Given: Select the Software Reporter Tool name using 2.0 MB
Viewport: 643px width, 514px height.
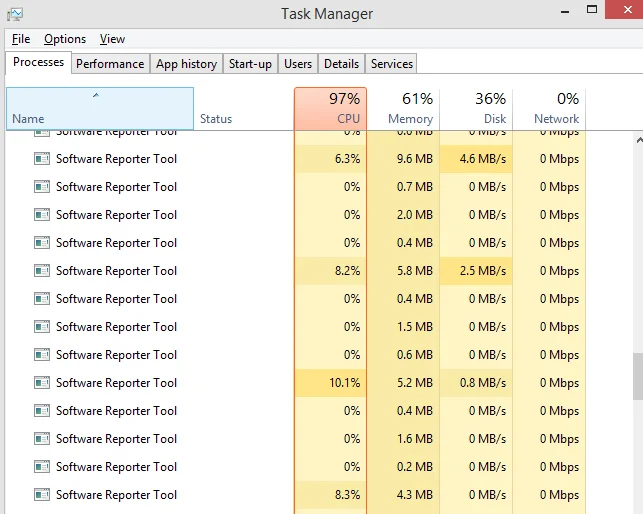Looking at the screenshot, I should pos(116,215).
